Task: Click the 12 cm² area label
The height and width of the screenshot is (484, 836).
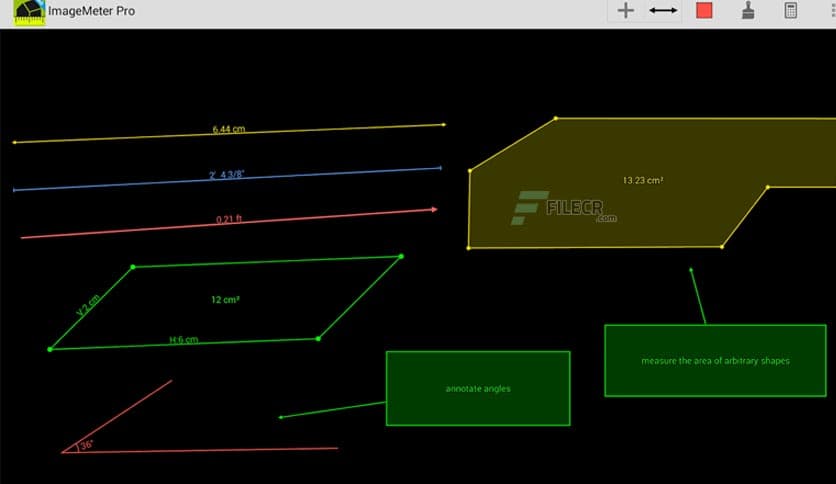Action: pos(224,299)
